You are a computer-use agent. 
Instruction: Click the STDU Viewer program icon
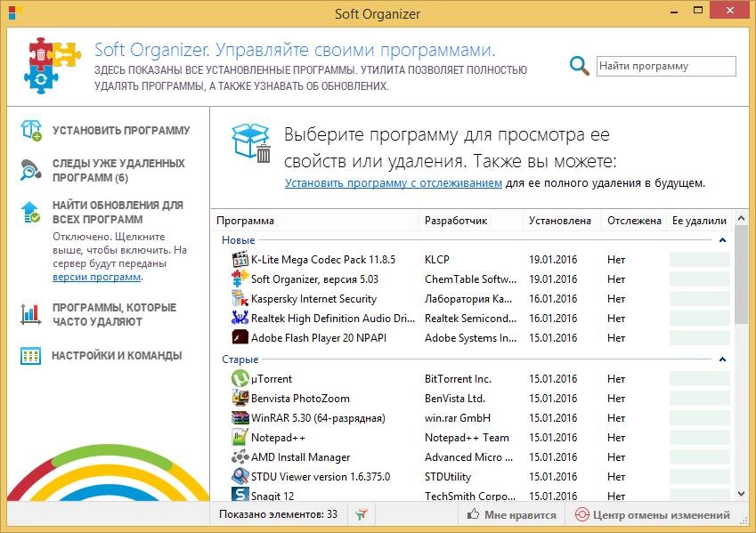[240, 477]
